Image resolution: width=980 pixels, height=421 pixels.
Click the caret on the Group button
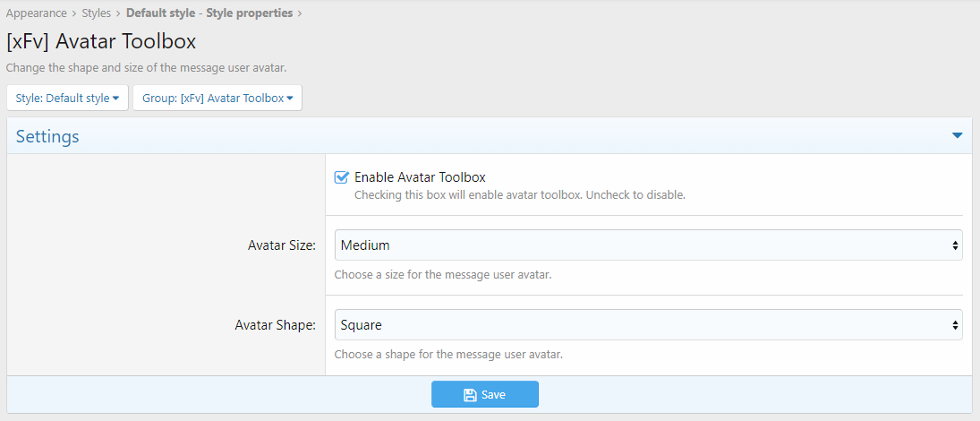tap(290, 99)
